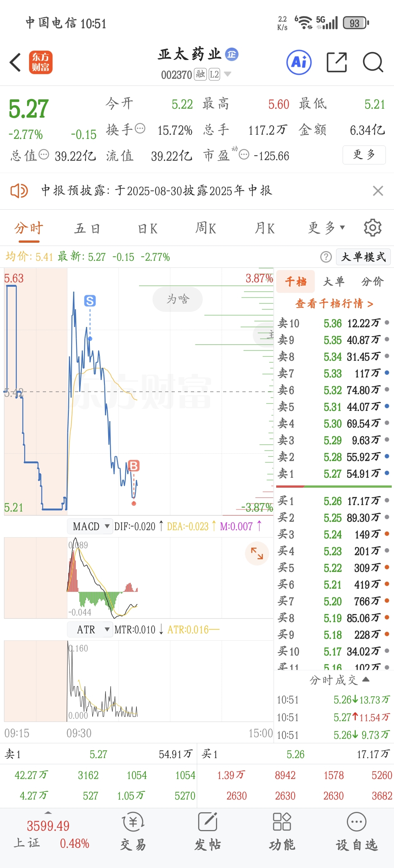Viewport: 394px width, 868px height.
Task: Open the MACD indicator dropdown
Action: [90, 526]
